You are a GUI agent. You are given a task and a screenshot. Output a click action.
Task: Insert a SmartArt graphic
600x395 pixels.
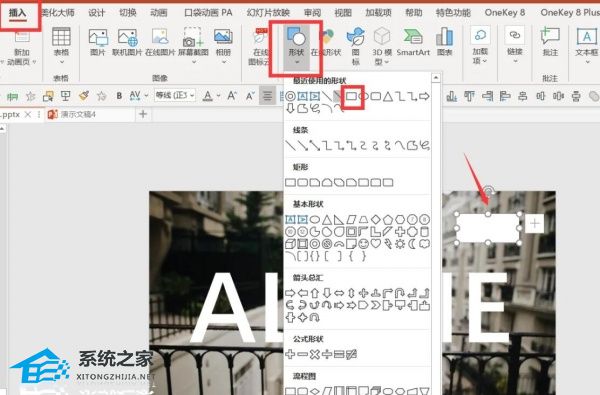pos(413,42)
